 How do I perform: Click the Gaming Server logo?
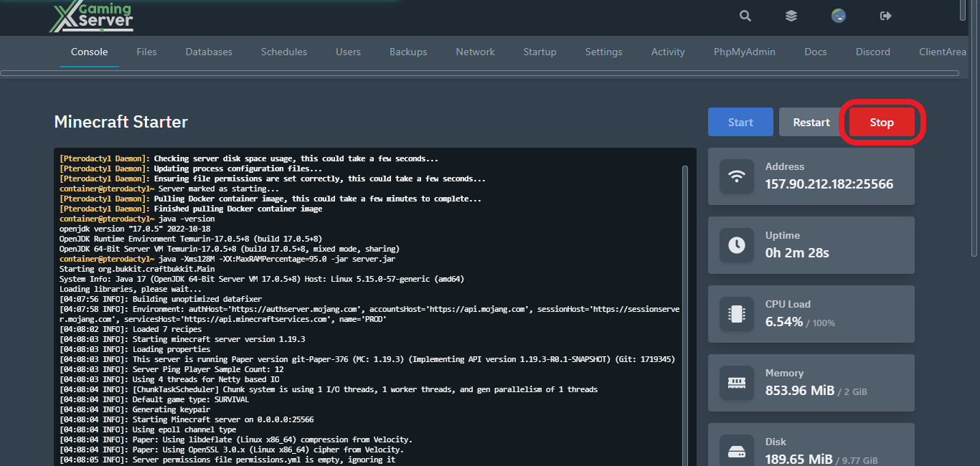(91, 16)
